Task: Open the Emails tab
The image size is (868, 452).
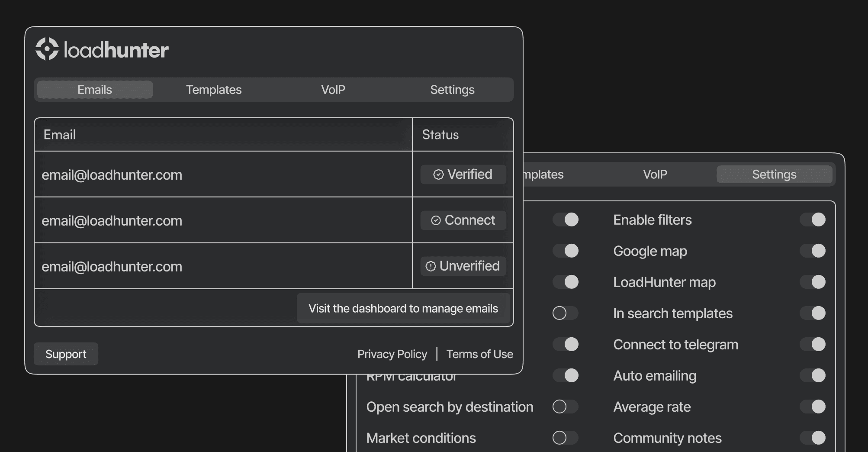Action: 95,90
